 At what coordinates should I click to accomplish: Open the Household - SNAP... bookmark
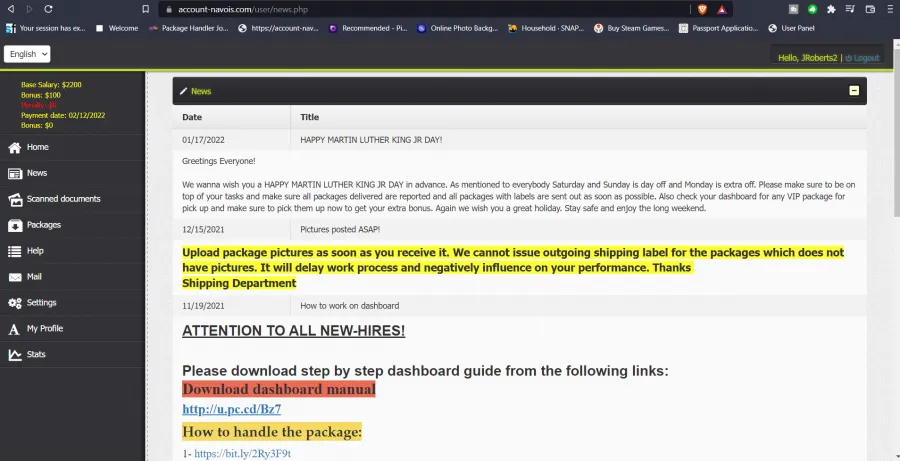tap(546, 28)
